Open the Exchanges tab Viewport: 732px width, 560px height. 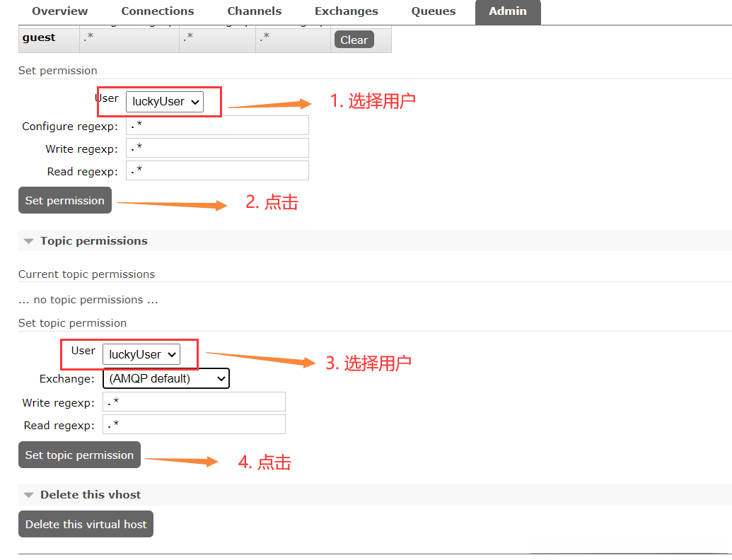[x=346, y=11]
